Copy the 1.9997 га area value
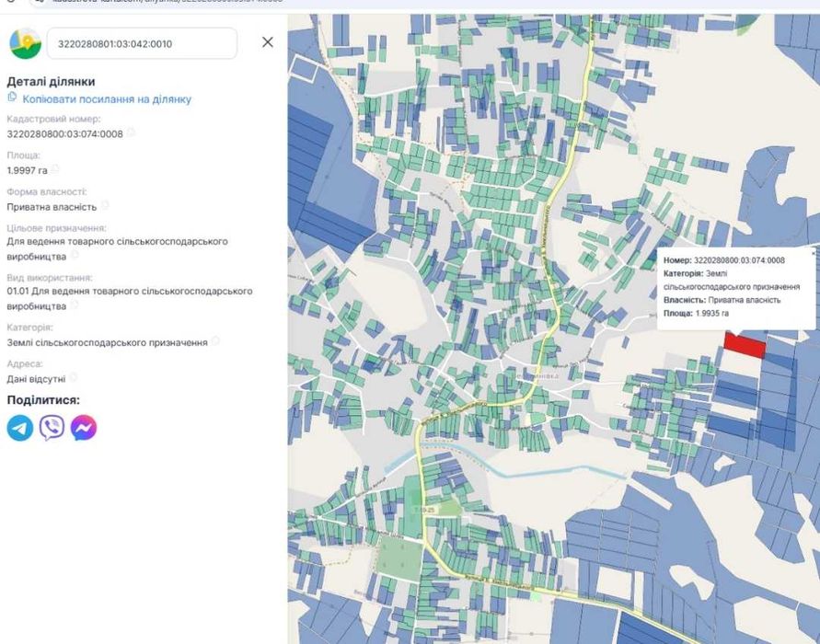Screen dimensions: 820x644 [x=56, y=169]
